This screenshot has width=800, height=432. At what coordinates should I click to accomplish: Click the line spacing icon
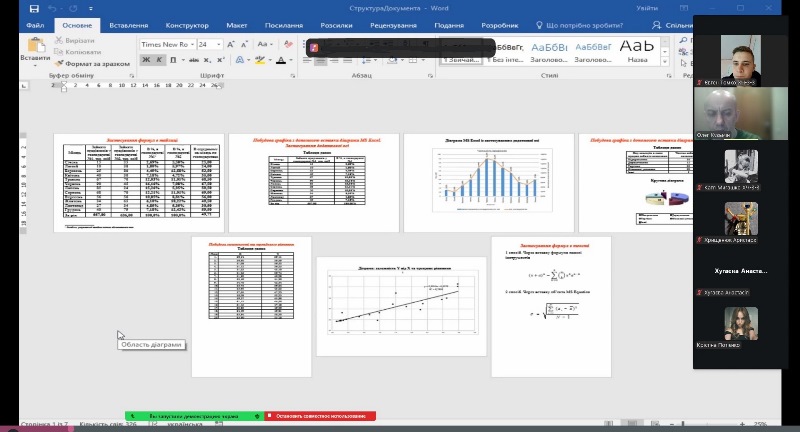[367, 60]
